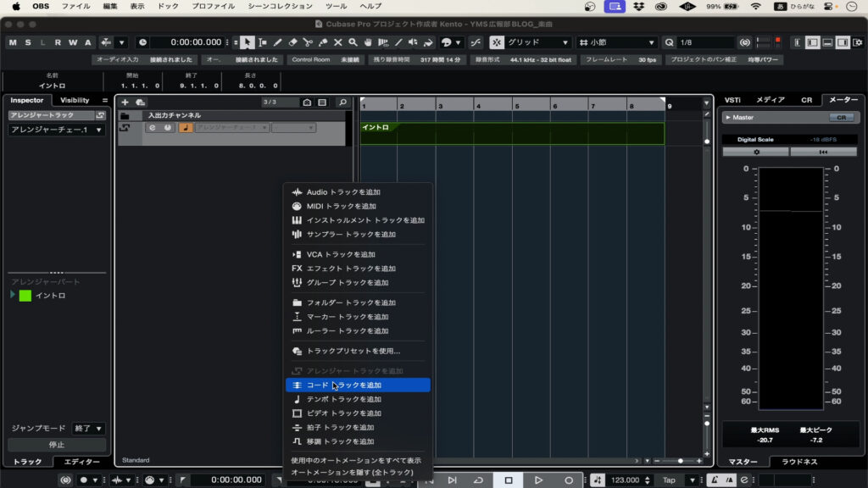Select the Erase tool
The width and height of the screenshot is (868, 488).
[x=292, y=42]
